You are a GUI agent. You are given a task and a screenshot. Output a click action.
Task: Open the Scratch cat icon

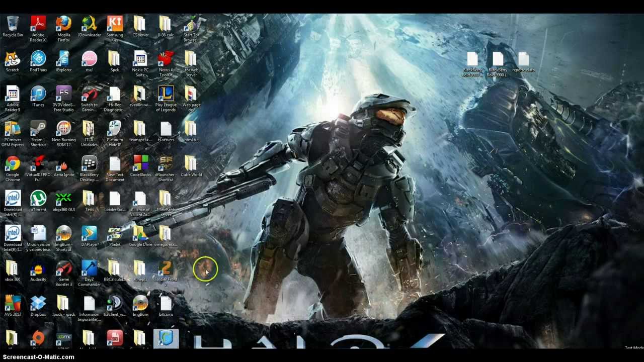[x=13, y=62]
